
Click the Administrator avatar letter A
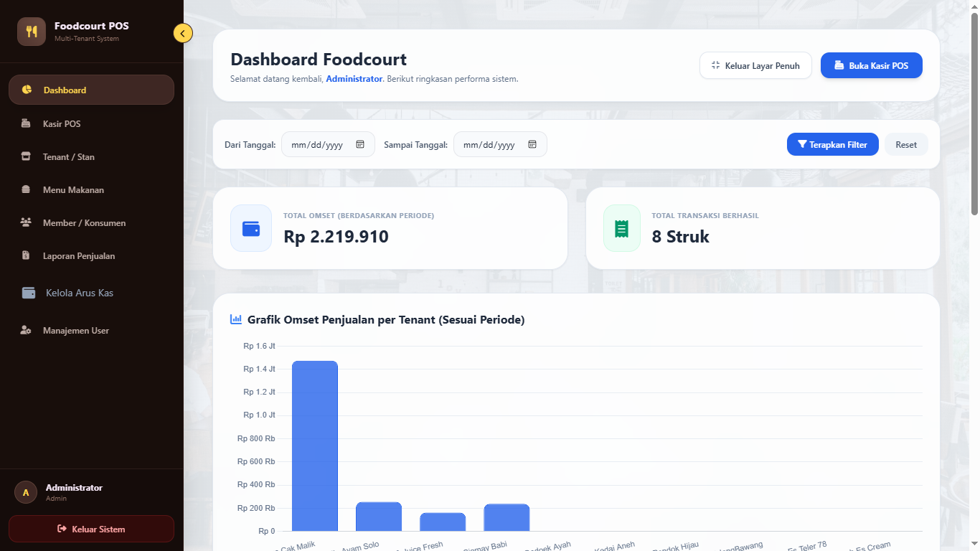(26, 492)
